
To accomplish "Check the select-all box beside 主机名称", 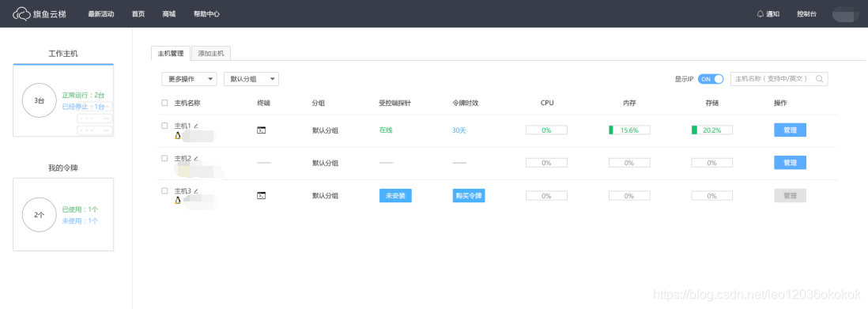I will click(164, 103).
